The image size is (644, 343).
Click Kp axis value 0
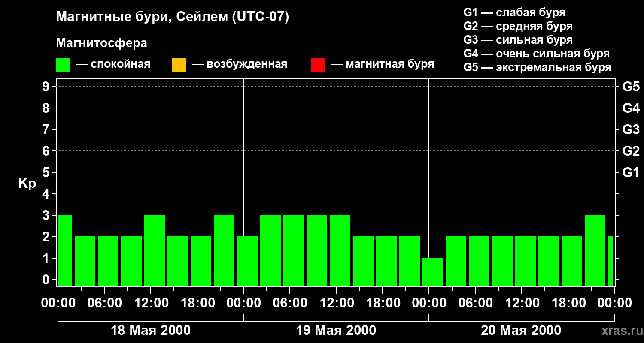pos(47,280)
